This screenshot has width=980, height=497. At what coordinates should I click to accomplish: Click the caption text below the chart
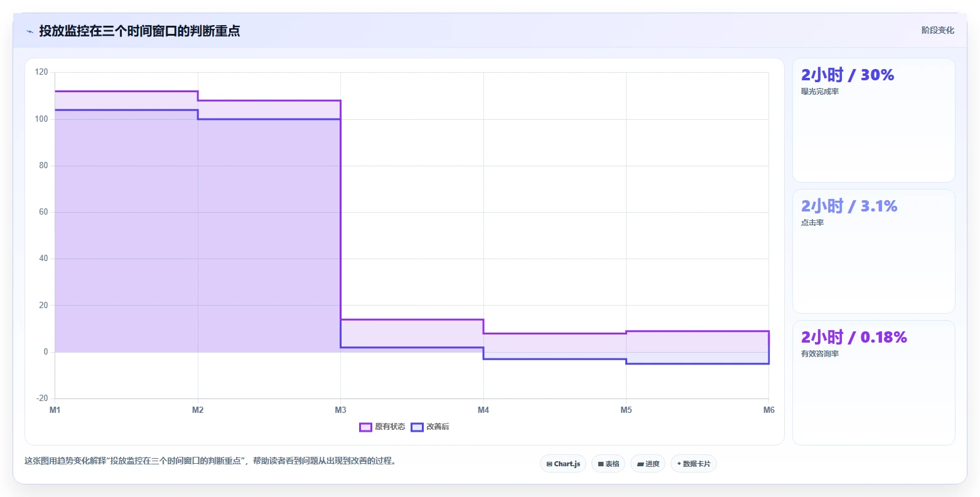[210, 461]
